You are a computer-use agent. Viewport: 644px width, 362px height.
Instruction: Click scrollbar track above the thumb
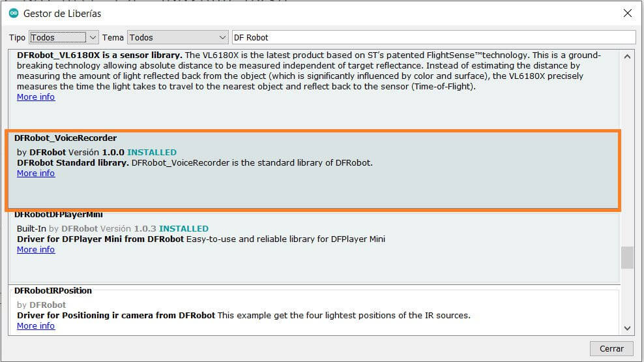pyautogui.click(x=627, y=150)
